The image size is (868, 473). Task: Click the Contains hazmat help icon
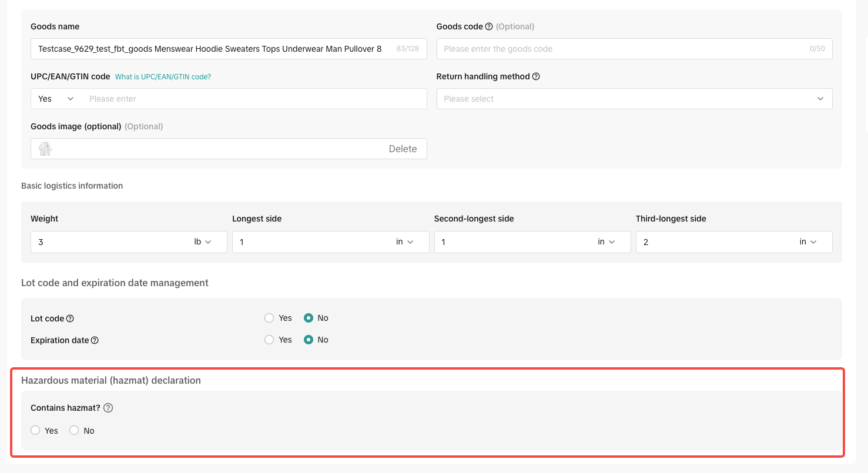pyautogui.click(x=108, y=408)
